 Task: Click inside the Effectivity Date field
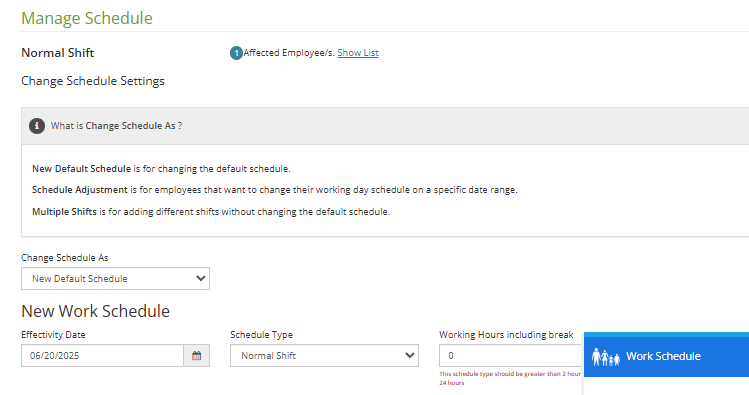(x=102, y=355)
